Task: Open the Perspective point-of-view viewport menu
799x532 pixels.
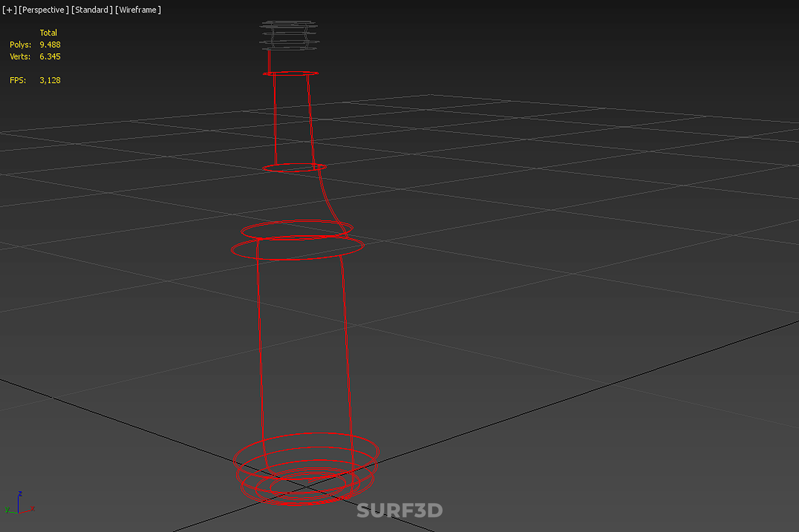Action: coord(44,10)
